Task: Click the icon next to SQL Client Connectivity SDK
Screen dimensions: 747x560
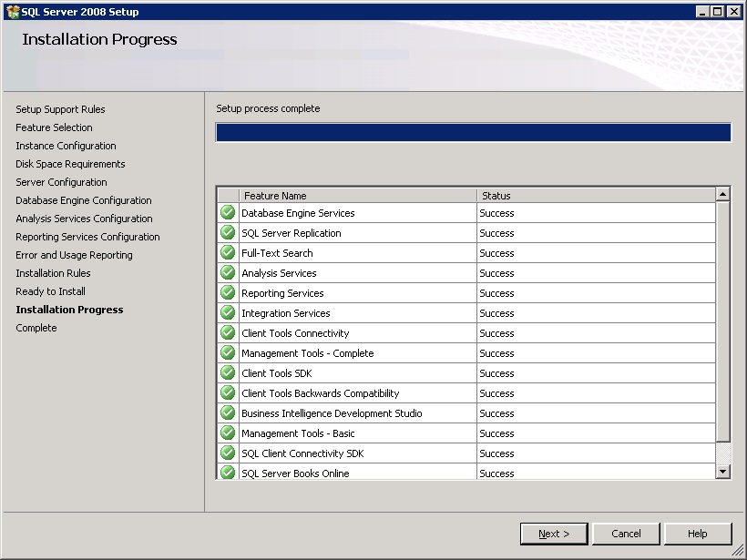Action: click(x=228, y=453)
